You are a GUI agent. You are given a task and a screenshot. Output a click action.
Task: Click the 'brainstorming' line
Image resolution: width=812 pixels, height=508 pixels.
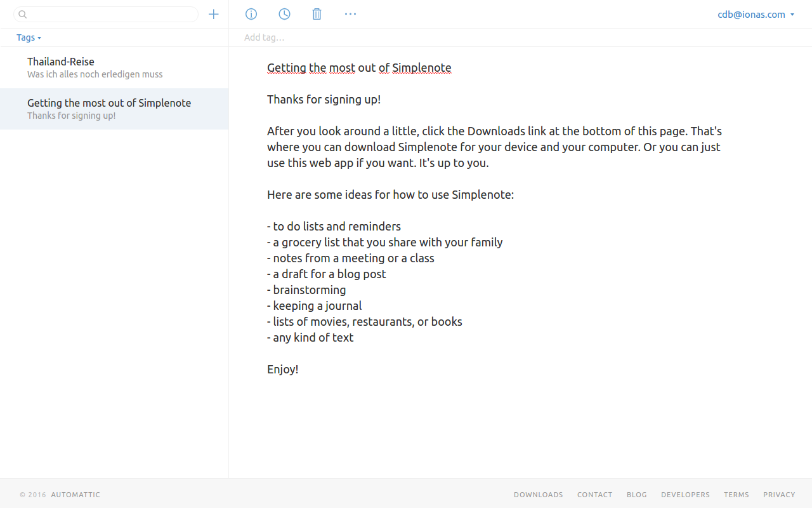click(306, 290)
